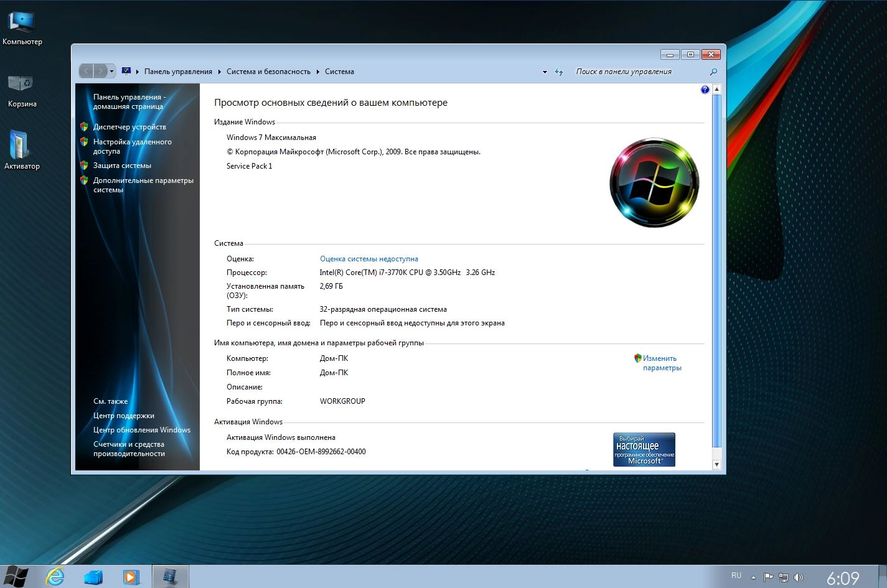Screen dimensions: 887x588
Task: Click the search magnifier icon
Action: click(713, 72)
